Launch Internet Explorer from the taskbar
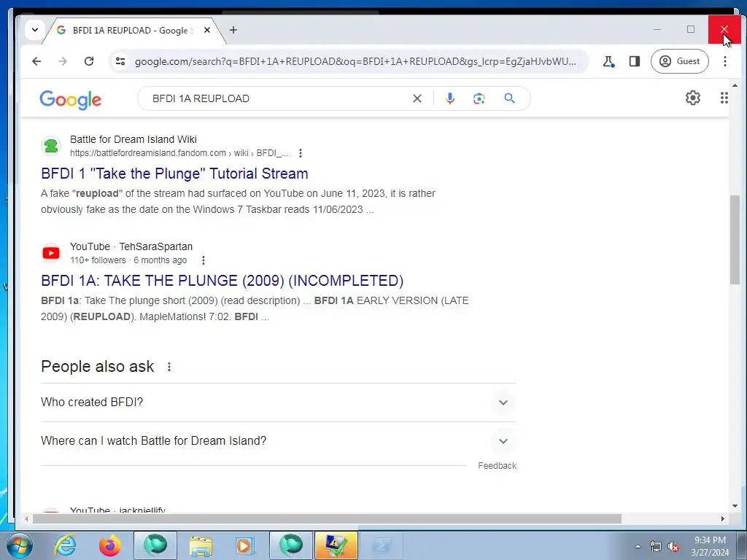Image resolution: width=747 pixels, height=560 pixels. pyautogui.click(x=65, y=545)
